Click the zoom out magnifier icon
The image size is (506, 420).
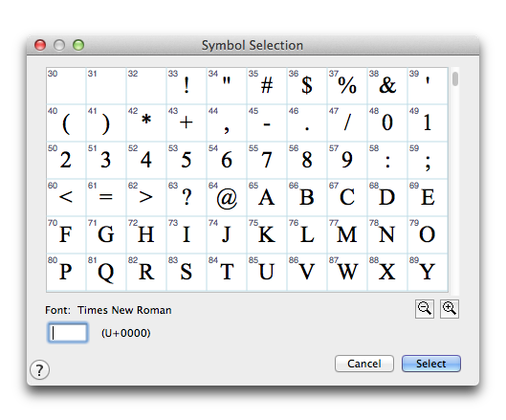(x=425, y=309)
